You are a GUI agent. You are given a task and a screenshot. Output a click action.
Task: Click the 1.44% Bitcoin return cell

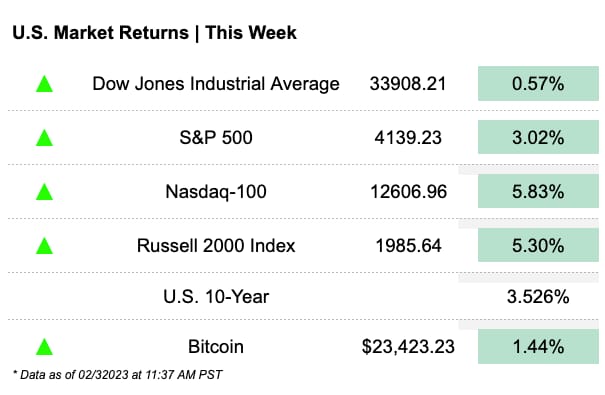pyautogui.click(x=538, y=346)
